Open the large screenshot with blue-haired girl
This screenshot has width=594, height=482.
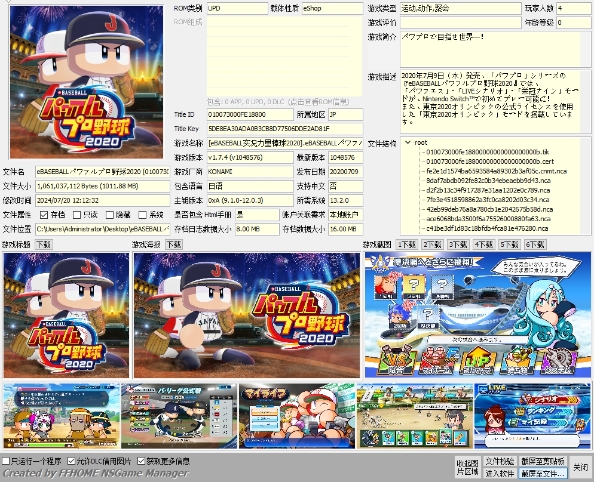tap(478, 315)
